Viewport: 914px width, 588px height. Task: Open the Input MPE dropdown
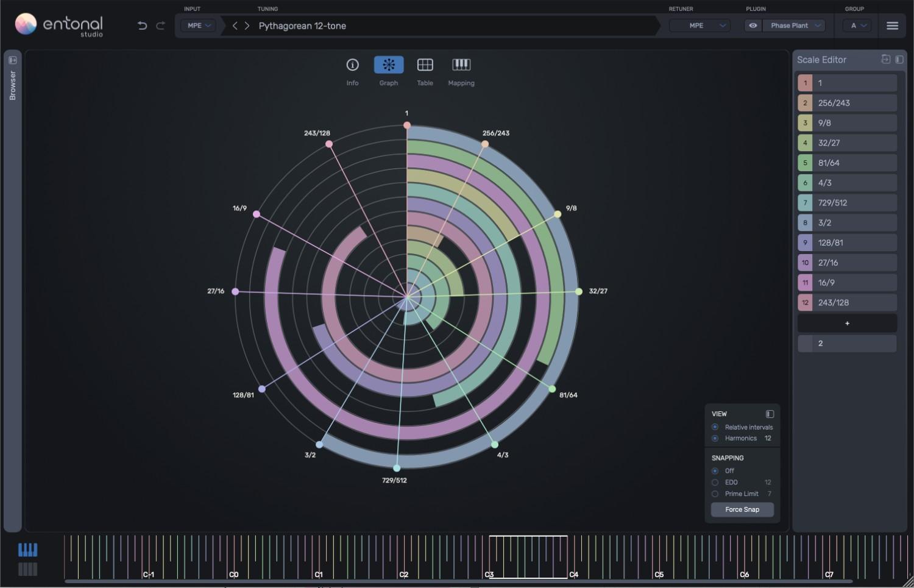click(199, 26)
